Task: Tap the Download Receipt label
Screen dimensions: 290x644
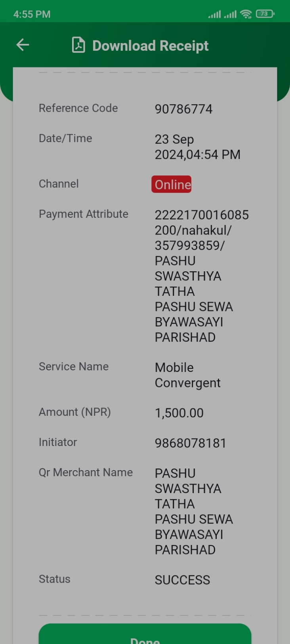Action: (151, 46)
